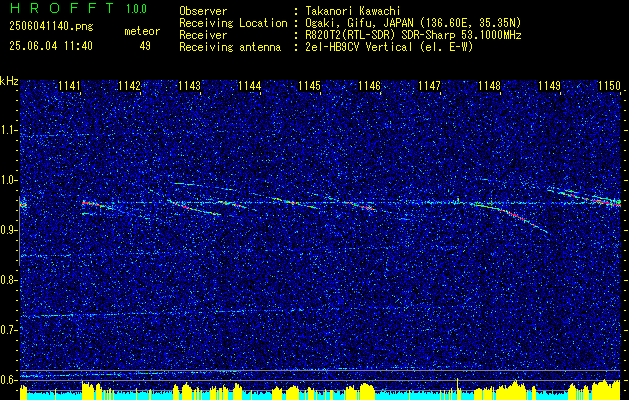
Task: Click the 0.6 kHz axis label
Action: [x=7, y=380]
